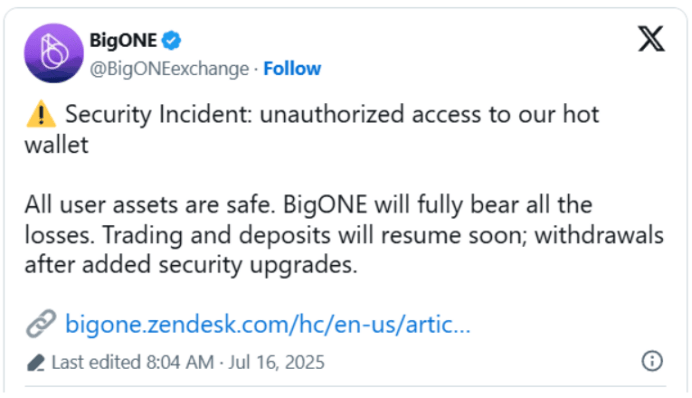Viewport: 692px width, 398px height.
Task: Click the gray chain link icon
Action: 41,323
